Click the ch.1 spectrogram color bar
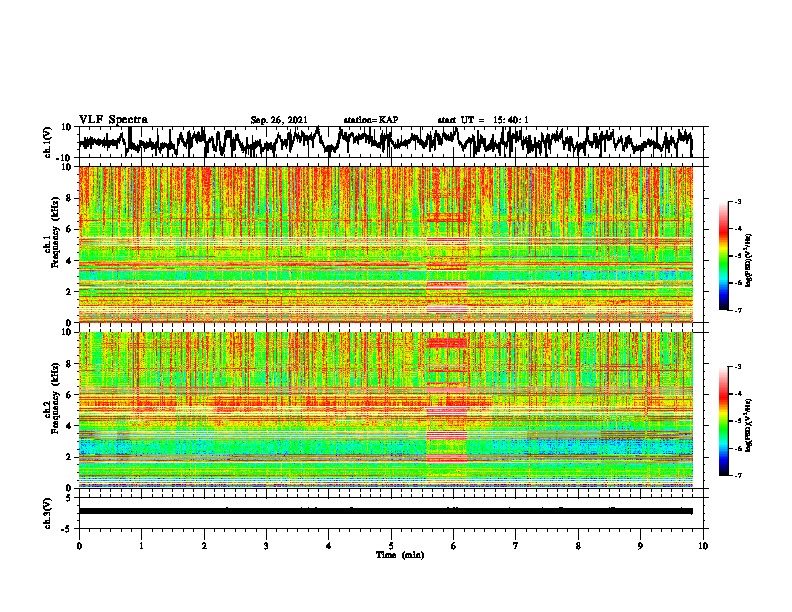 pyautogui.click(x=724, y=255)
